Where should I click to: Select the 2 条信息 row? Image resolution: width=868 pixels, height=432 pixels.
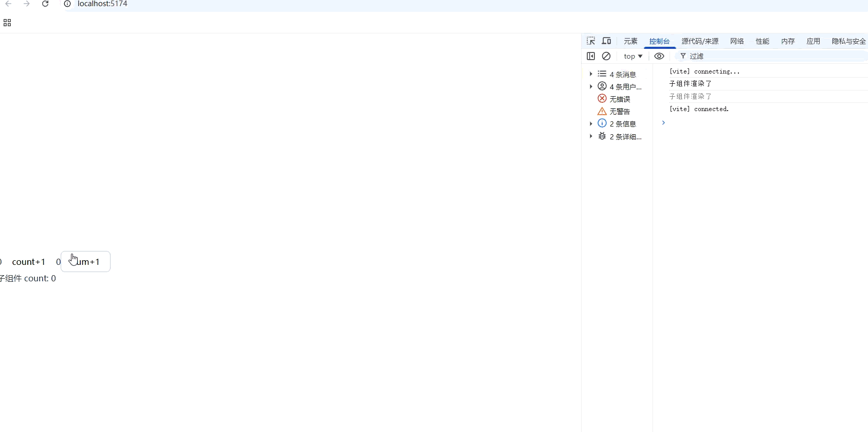click(x=617, y=123)
